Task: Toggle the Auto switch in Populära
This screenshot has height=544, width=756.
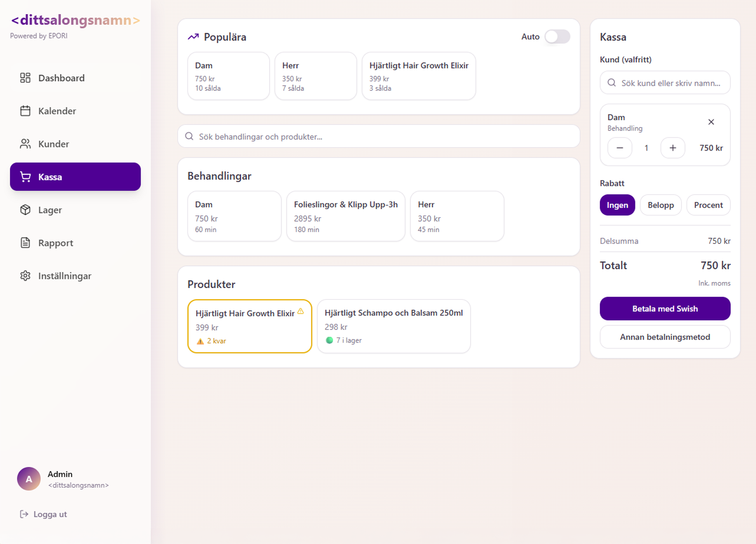Action: coord(557,37)
